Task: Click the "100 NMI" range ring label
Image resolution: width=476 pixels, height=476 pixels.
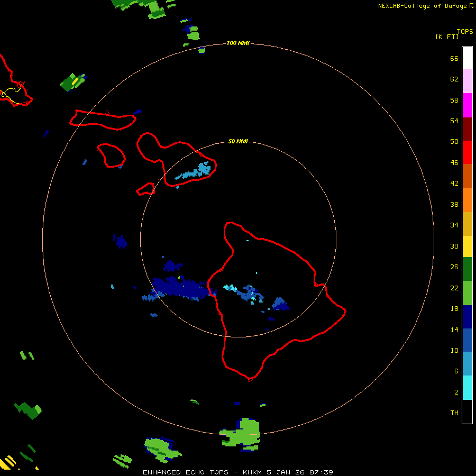Action: click(238, 43)
